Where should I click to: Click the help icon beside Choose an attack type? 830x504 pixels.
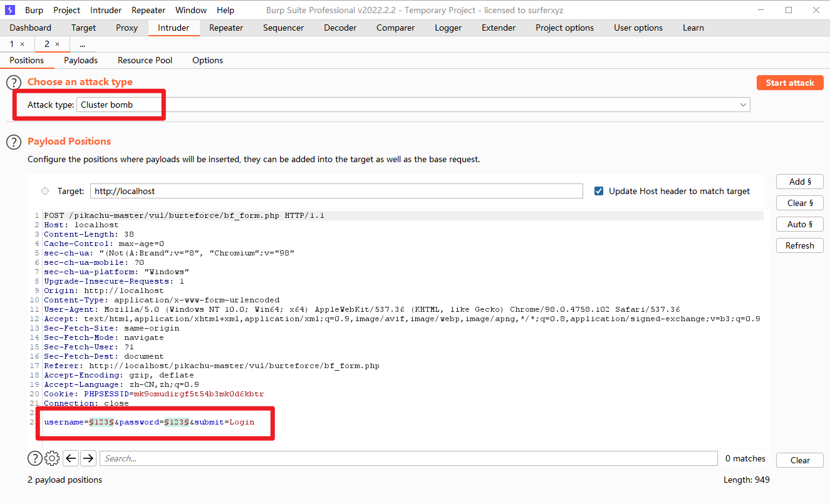pyautogui.click(x=14, y=83)
